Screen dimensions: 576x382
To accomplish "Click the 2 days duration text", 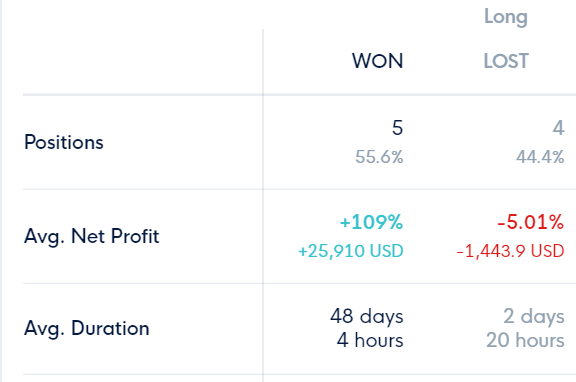I will tap(534, 316).
